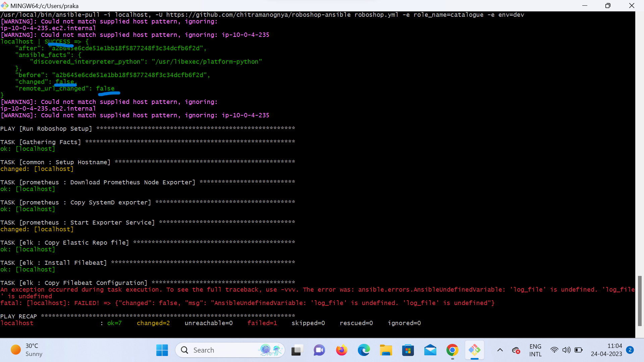Close the MINGW64 terminal window

click(632, 6)
